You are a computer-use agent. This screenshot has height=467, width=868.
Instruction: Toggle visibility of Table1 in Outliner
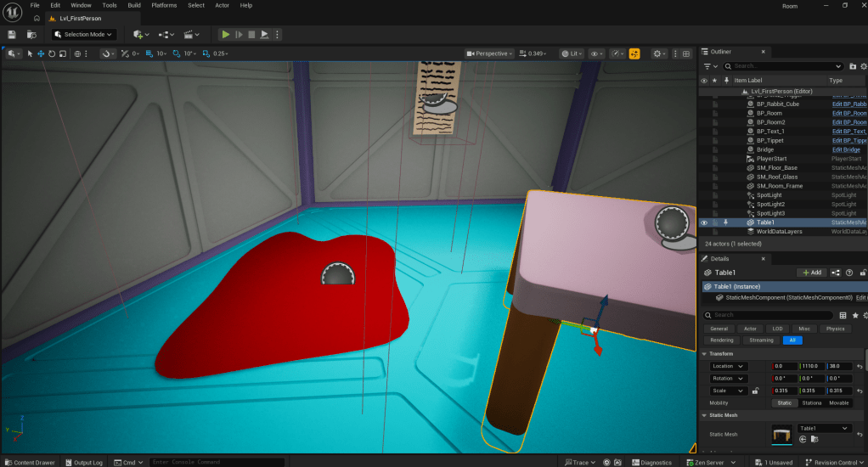[703, 222]
